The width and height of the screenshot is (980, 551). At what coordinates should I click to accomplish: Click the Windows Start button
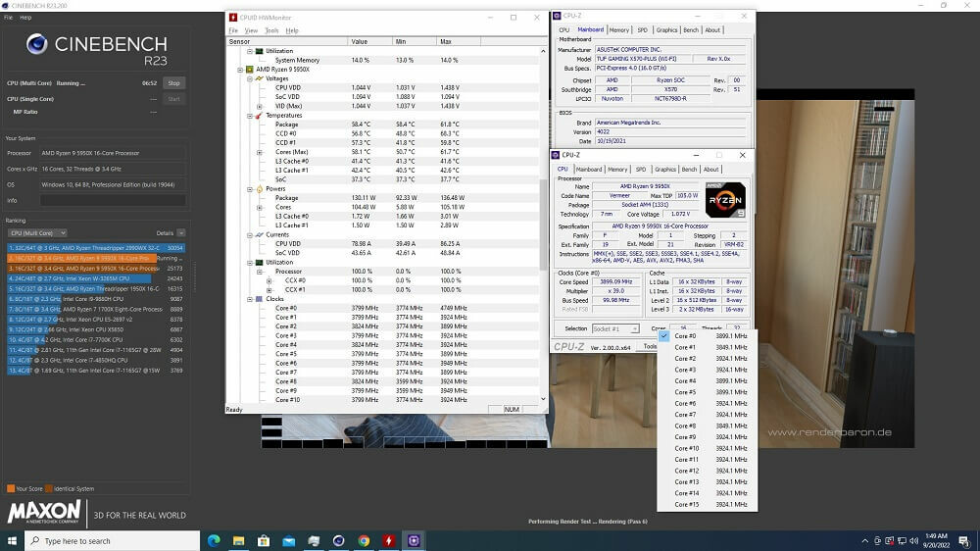pyautogui.click(x=12, y=540)
